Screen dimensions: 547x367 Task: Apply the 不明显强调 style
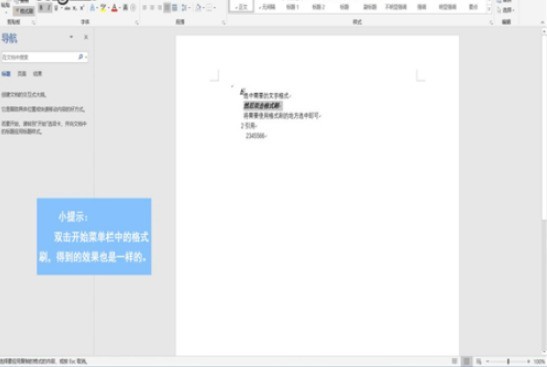pyautogui.click(x=396, y=7)
